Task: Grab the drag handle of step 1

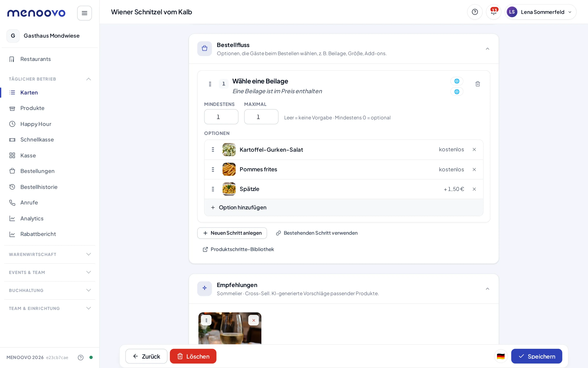Action: pyautogui.click(x=210, y=84)
